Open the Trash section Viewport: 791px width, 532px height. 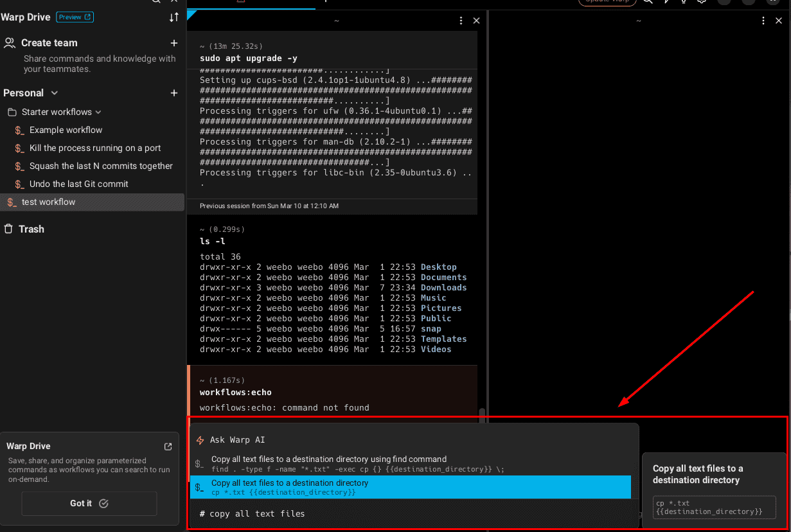click(x=24, y=229)
